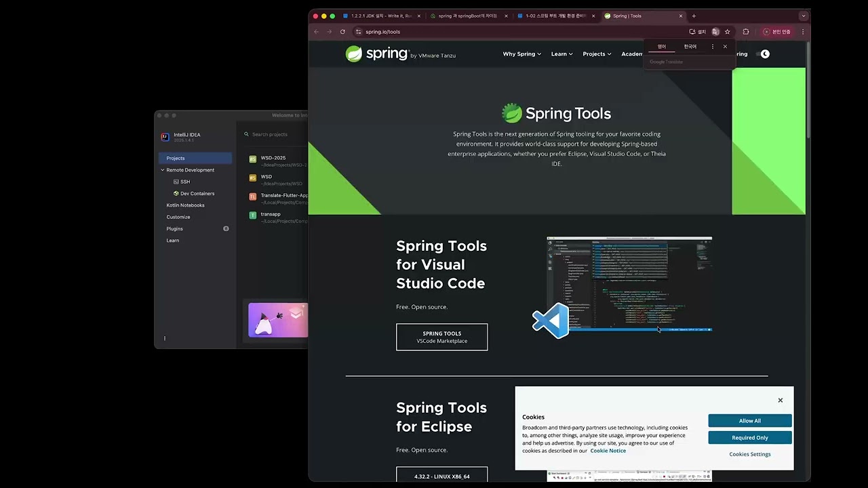Image resolution: width=868 pixels, height=488 pixels.
Task: Click the browser page scrollbar
Action: [808, 91]
